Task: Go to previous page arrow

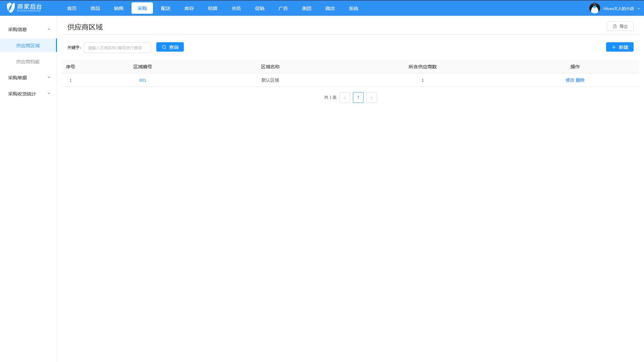Action: point(344,98)
